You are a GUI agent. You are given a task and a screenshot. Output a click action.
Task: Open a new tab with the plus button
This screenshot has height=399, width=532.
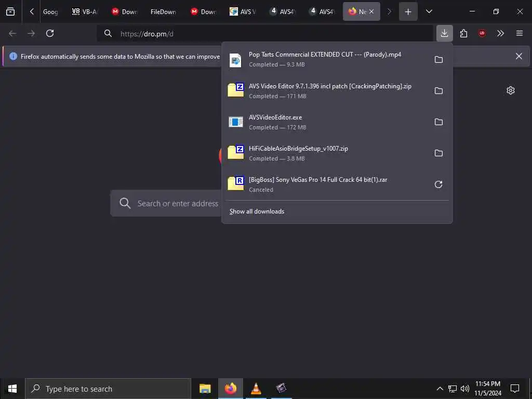pos(408,11)
